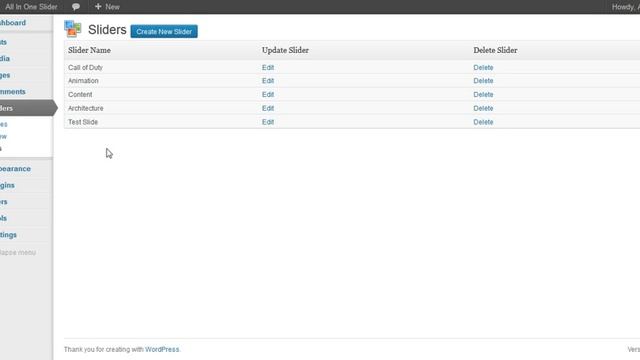The image size is (640, 360).
Task: Edit the Test Slide slider
Action: click(x=268, y=122)
